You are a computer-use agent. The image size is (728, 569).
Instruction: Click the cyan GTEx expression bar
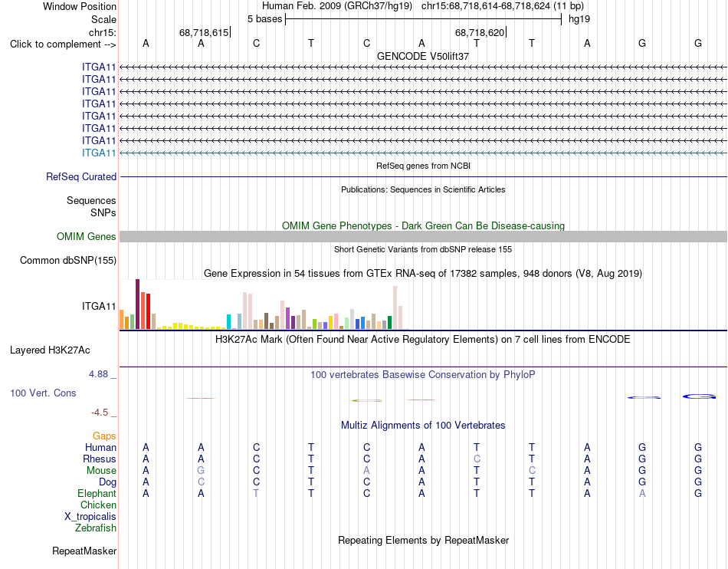(x=228, y=322)
